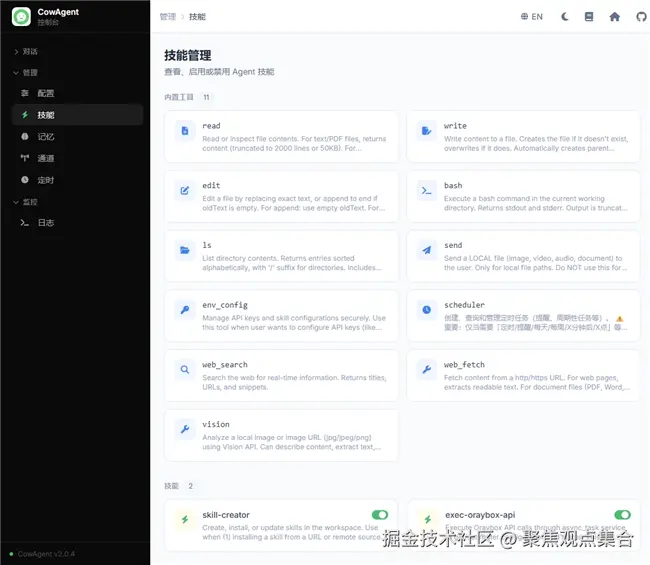
Task: Open the 定时 sidebar menu item
Action: (x=77, y=180)
